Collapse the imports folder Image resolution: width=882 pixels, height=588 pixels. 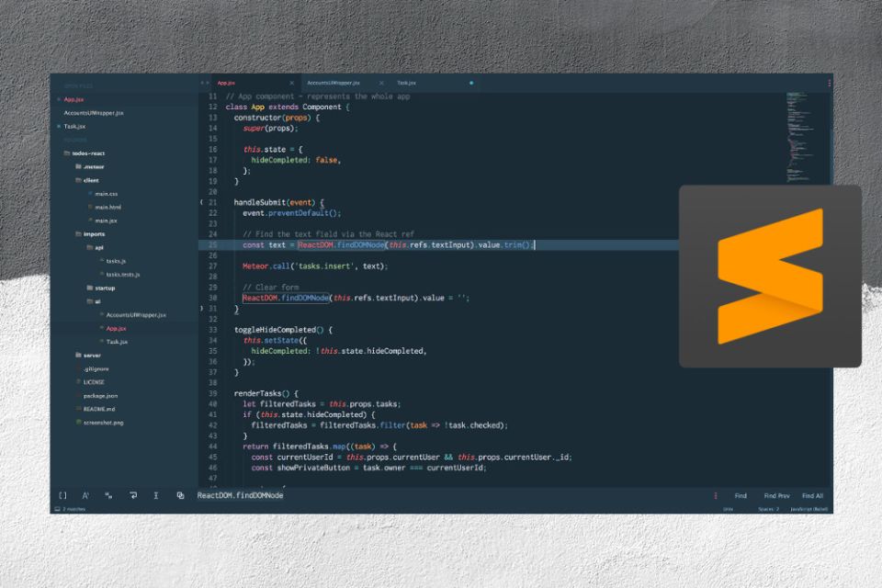point(90,234)
